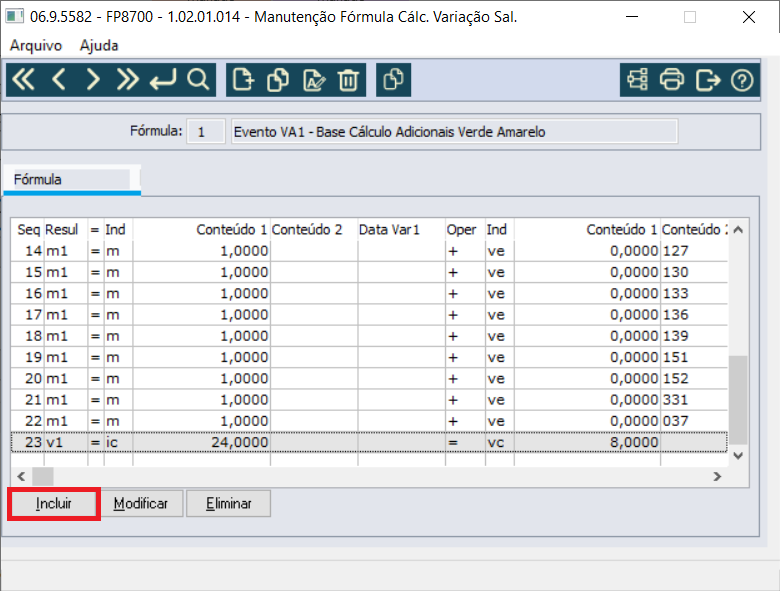
Task: Click the horizontal scroll left arrow
Action: coord(21,476)
